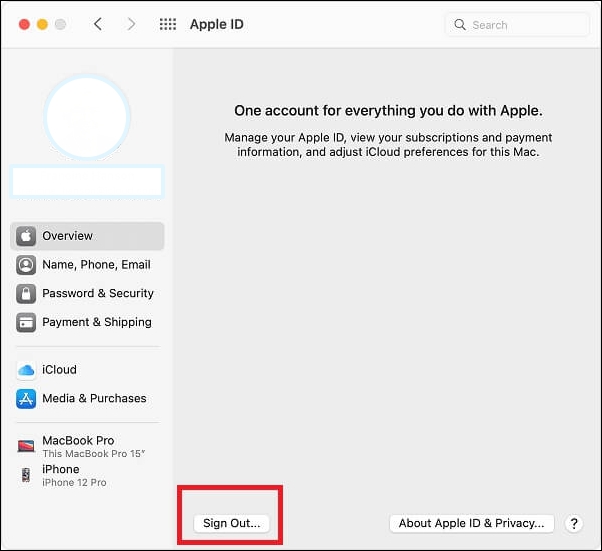This screenshot has height=551, width=602.
Task: Click the Name, Phone, Email person icon
Action: click(x=26, y=265)
